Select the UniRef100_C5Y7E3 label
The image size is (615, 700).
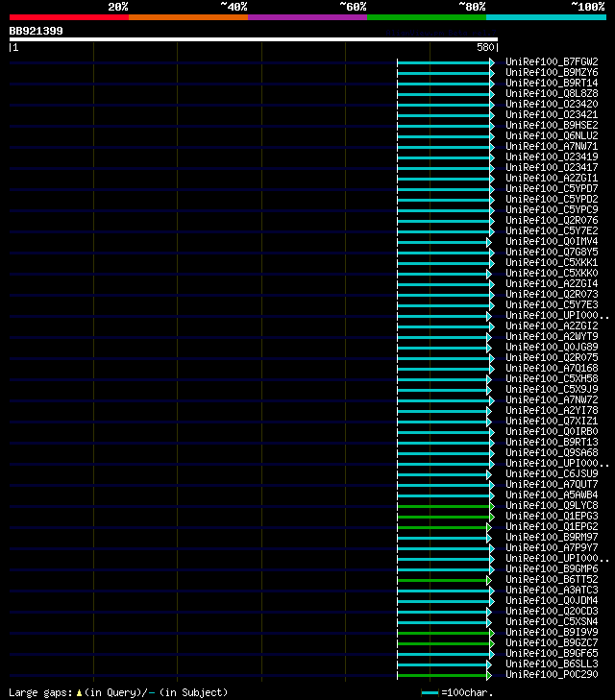pos(552,305)
